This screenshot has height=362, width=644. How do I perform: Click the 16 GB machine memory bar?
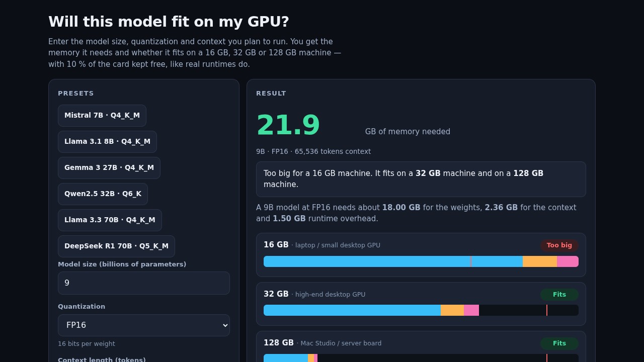click(x=421, y=261)
